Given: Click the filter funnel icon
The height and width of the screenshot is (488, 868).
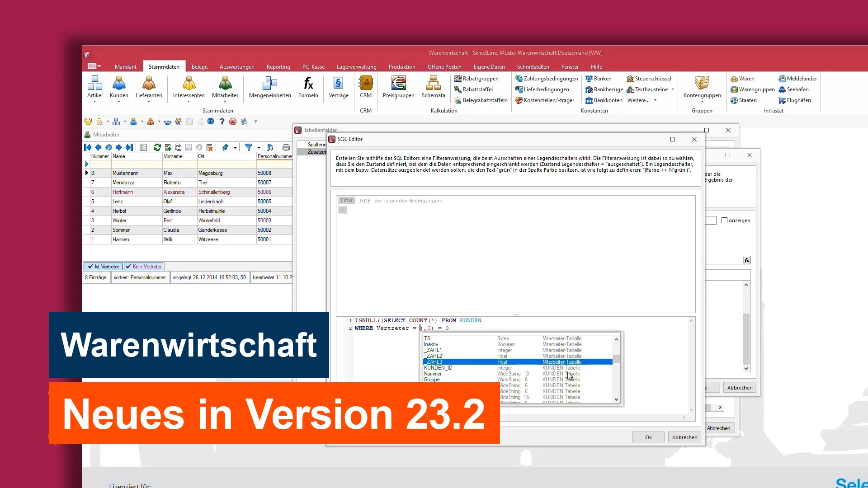Looking at the screenshot, I should tap(249, 147).
